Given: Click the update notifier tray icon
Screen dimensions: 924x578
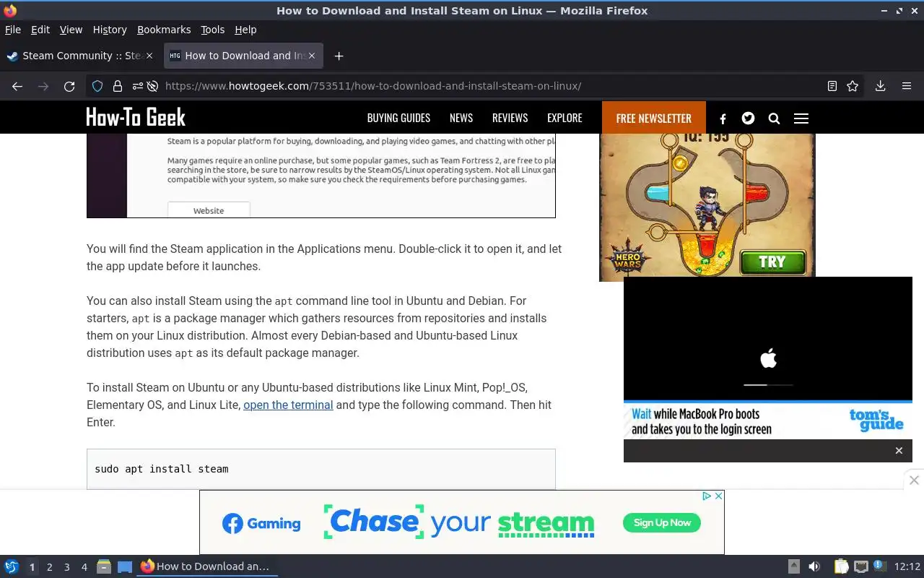Looking at the screenshot, I should [879, 566].
